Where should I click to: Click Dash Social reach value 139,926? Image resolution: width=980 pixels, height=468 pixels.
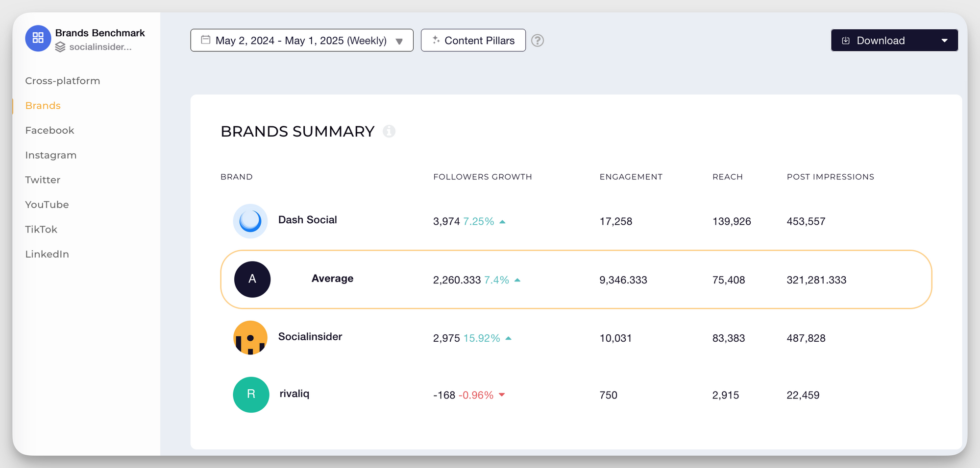(x=732, y=221)
